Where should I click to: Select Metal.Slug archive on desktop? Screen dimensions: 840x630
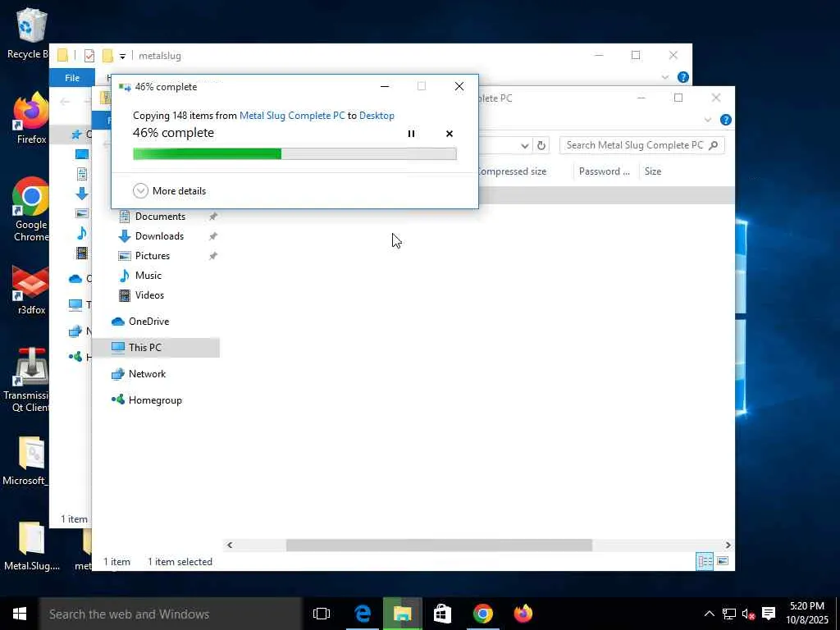pos(31,546)
